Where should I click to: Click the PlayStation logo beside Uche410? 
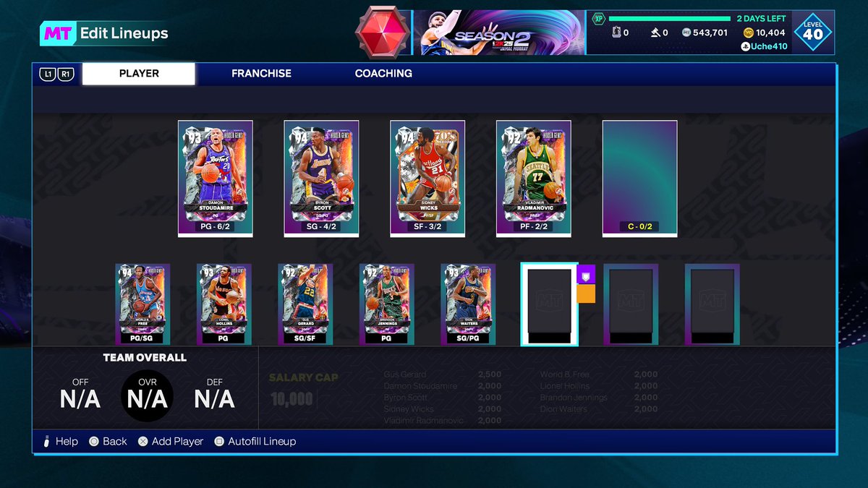click(x=744, y=46)
